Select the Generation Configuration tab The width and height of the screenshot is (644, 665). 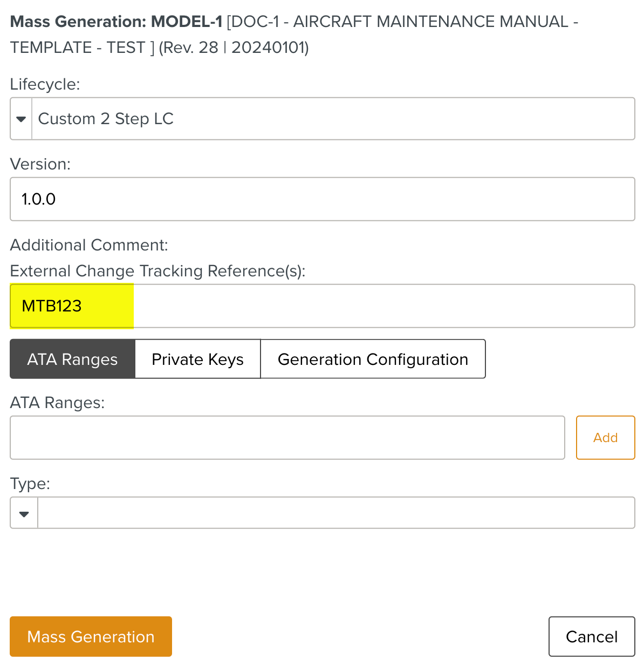point(373,359)
